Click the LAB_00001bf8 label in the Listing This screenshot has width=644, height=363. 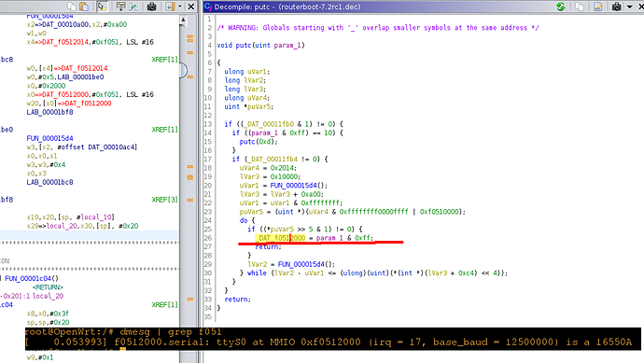pos(49,112)
